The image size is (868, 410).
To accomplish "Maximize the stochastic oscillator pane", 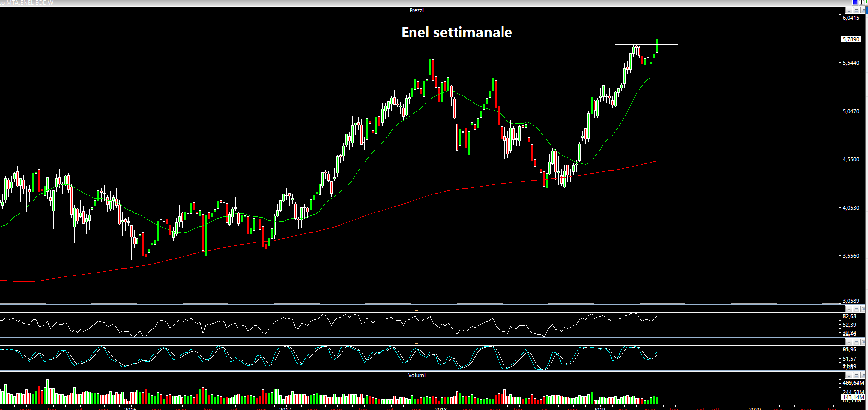I will click(x=856, y=342).
